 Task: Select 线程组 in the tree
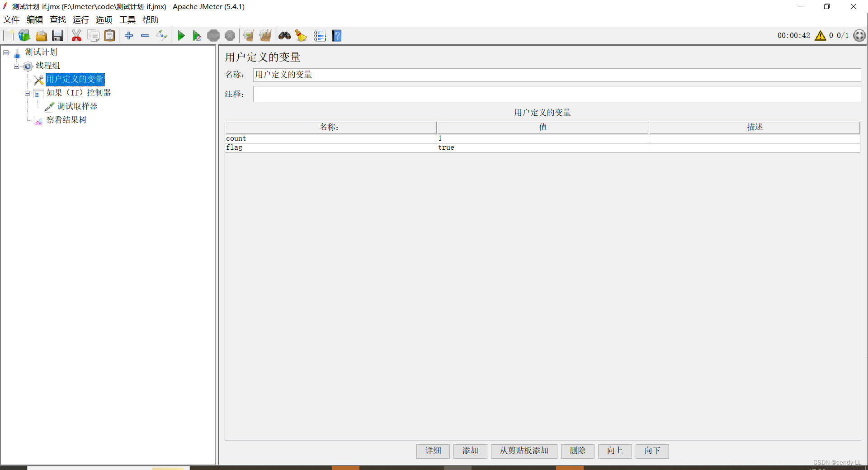[x=48, y=66]
